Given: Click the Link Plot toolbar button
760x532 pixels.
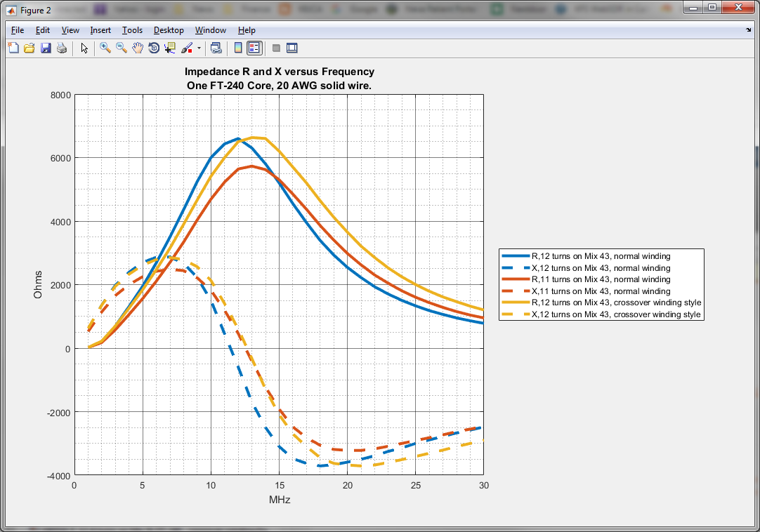Looking at the screenshot, I should point(216,48).
